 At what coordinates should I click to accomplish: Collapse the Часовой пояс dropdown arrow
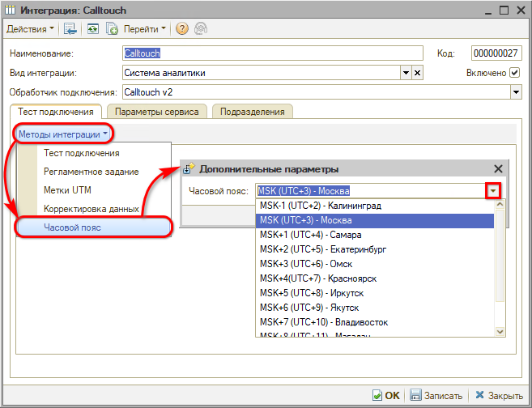493,191
